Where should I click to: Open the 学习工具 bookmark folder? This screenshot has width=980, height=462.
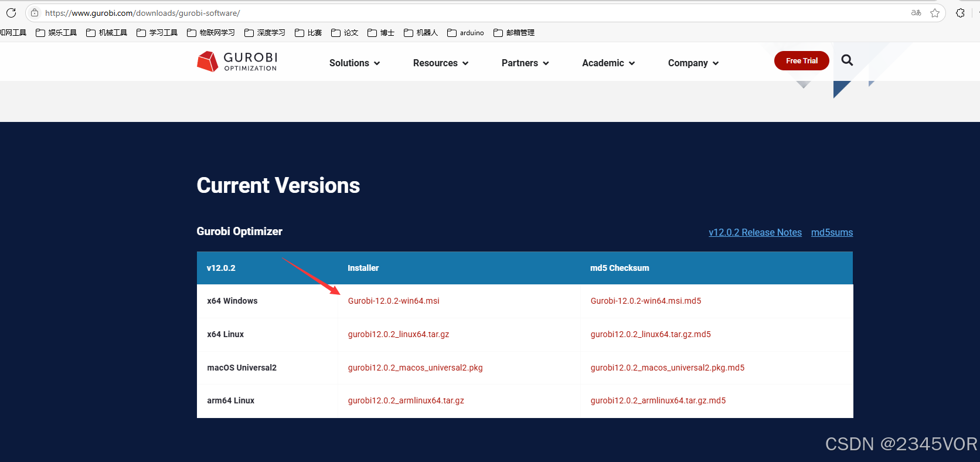157,33
